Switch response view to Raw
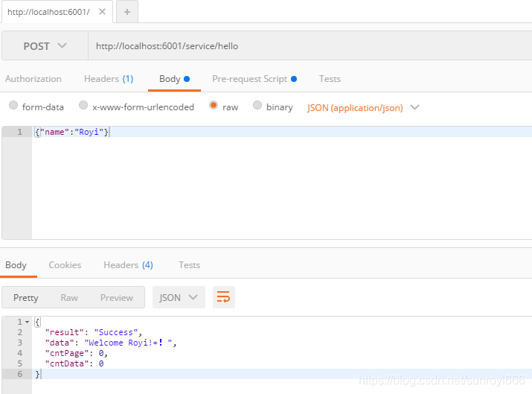532x394 pixels. pyautogui.click(x=69, y=297)
